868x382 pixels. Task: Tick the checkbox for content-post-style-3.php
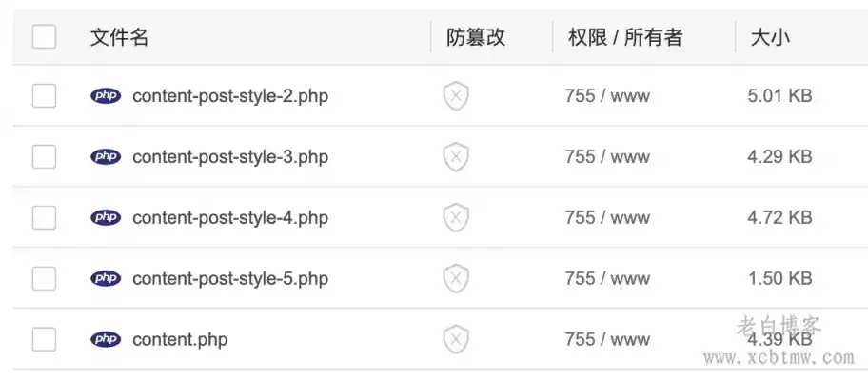click(45, 157)
